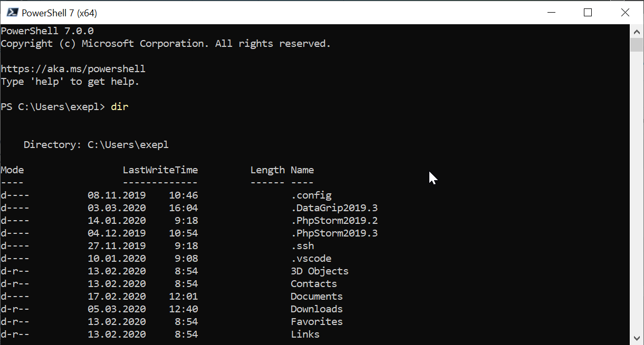Select the '3D Objects' folder name
The height and width of the screenshot is (345, 644).
tap(320, 271)
